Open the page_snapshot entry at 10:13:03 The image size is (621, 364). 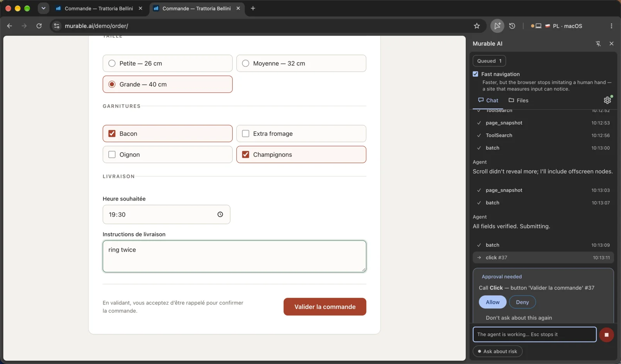point(543,190)
